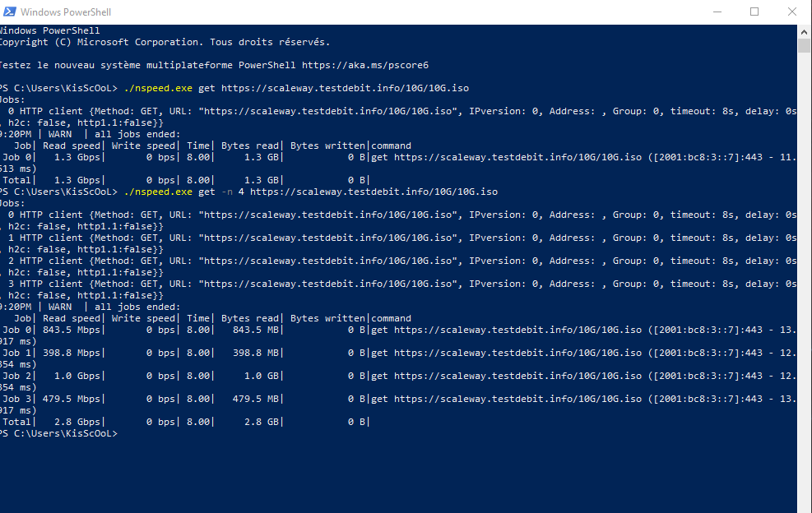
Task: Click the "Windows PowerShell" title bar text
Action: [x=66, y=12]
